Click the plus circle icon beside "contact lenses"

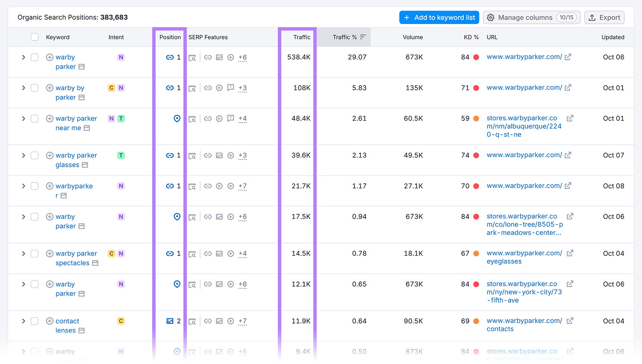(49, 321)
